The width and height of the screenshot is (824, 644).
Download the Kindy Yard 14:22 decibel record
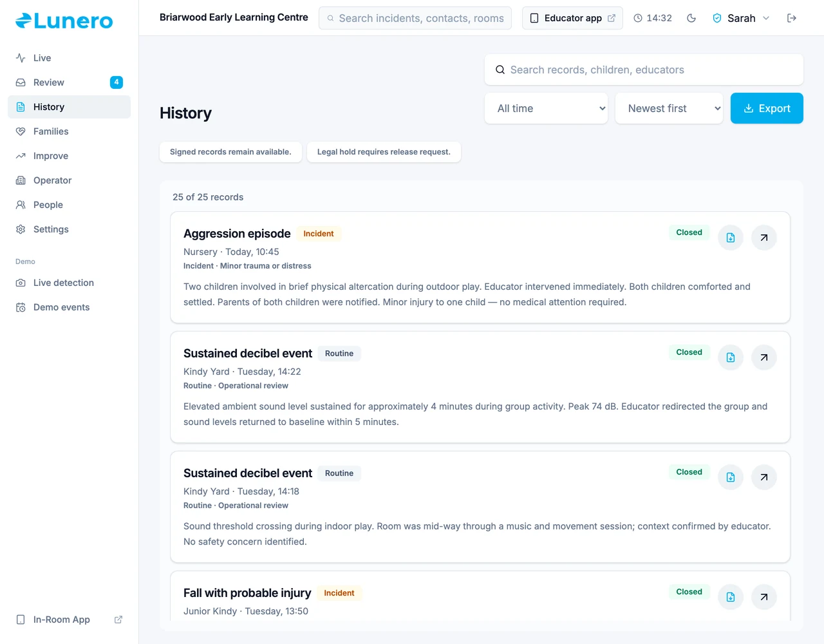[731, 357]
